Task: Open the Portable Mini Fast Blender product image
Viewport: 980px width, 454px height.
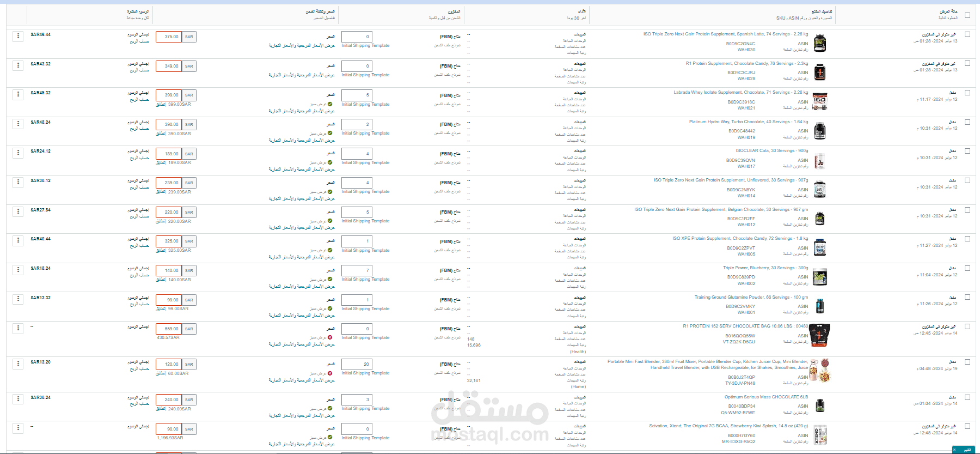Action: pyautogui.click(x=820, y=371)
